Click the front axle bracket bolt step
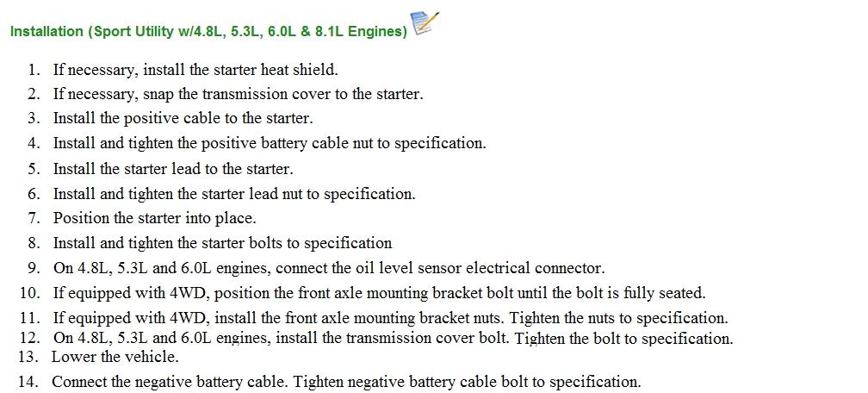868x393 pixels. [379, 293]
